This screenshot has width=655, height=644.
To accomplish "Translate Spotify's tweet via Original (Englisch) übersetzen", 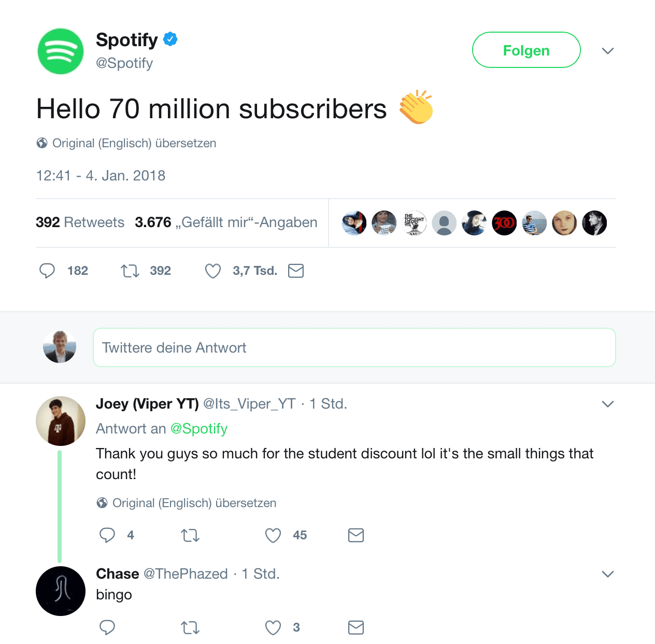I will pyautogui.click(x=134, y=143).
